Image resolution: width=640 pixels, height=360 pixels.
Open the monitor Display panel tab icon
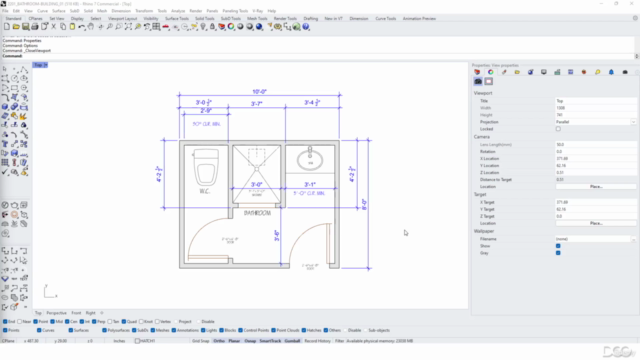(x=544, y=72)
